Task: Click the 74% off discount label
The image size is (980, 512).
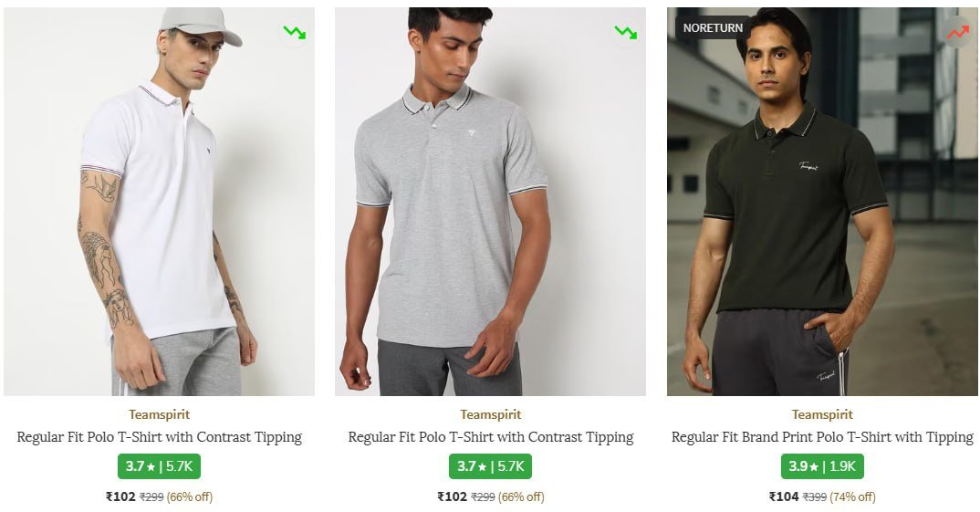Action: pyautogui.click(x=850, y=497)
